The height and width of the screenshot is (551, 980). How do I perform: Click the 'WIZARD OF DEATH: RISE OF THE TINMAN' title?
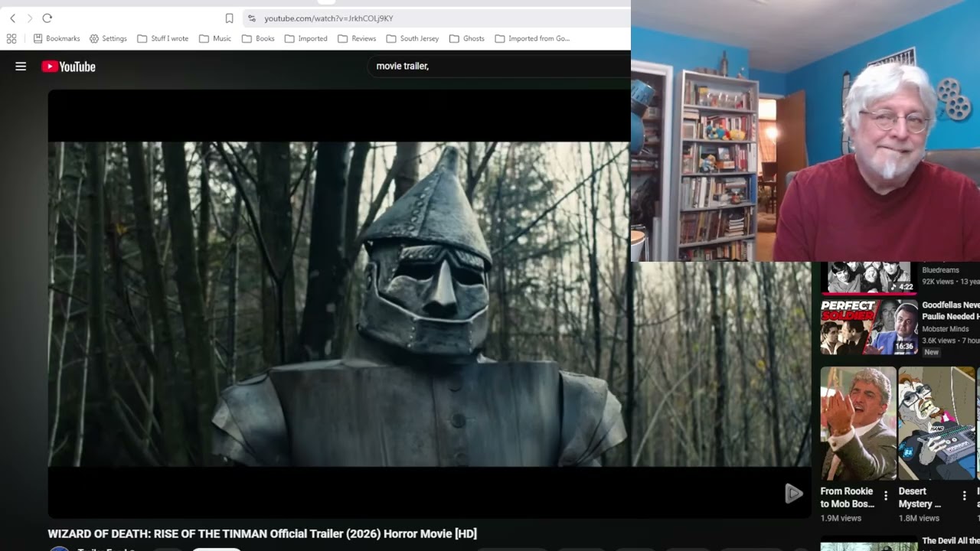[262, 533]
